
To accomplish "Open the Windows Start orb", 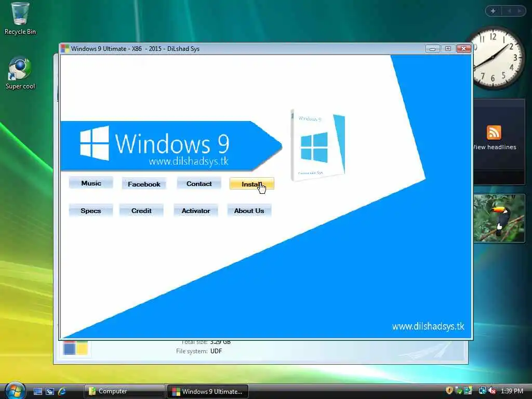I will click(x=15, y=391).
